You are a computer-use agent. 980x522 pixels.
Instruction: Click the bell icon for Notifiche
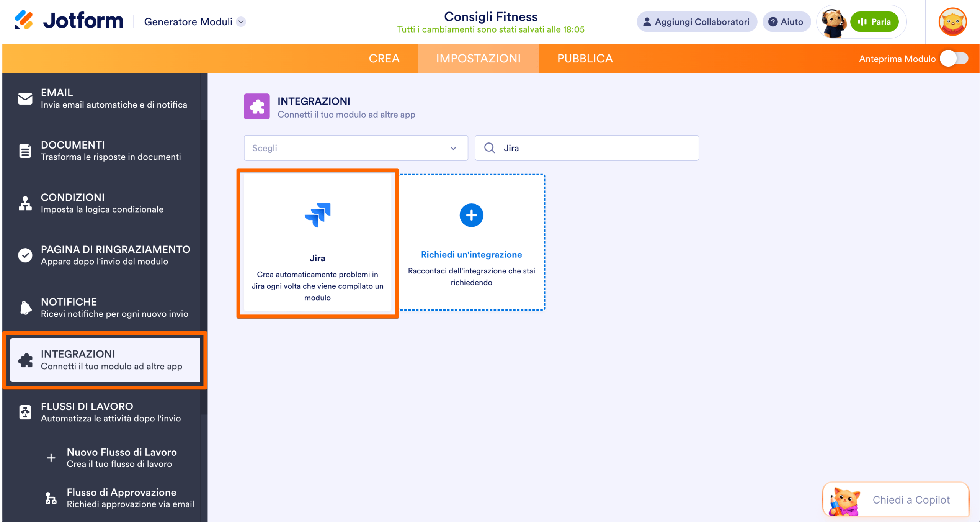point(25,308)
